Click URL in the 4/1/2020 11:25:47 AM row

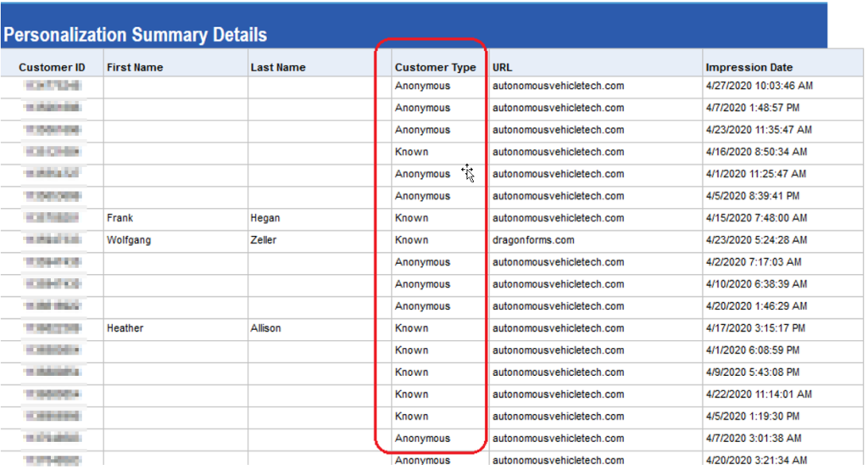click(x=558, y=174)
